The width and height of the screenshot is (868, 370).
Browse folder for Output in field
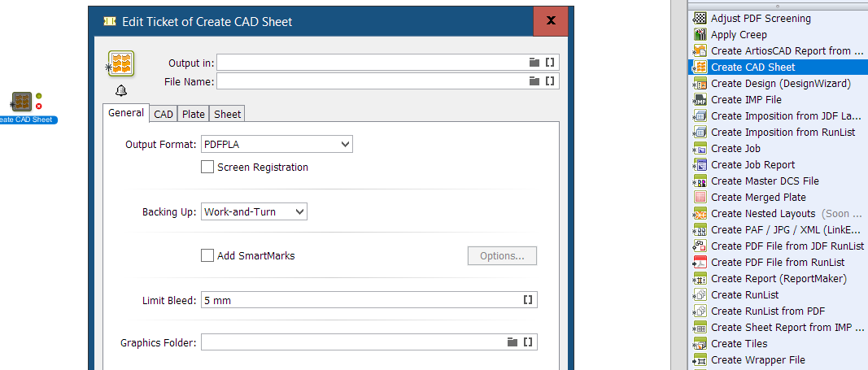534,63
